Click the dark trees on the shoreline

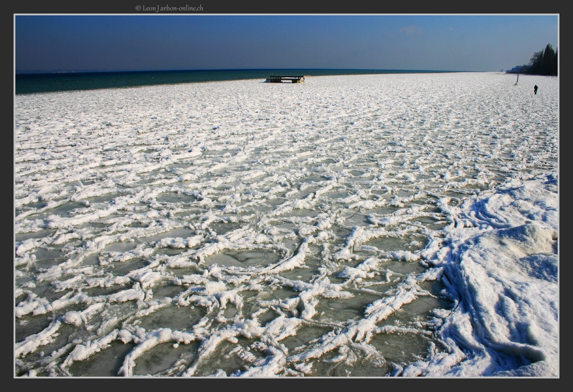(545, 62)
